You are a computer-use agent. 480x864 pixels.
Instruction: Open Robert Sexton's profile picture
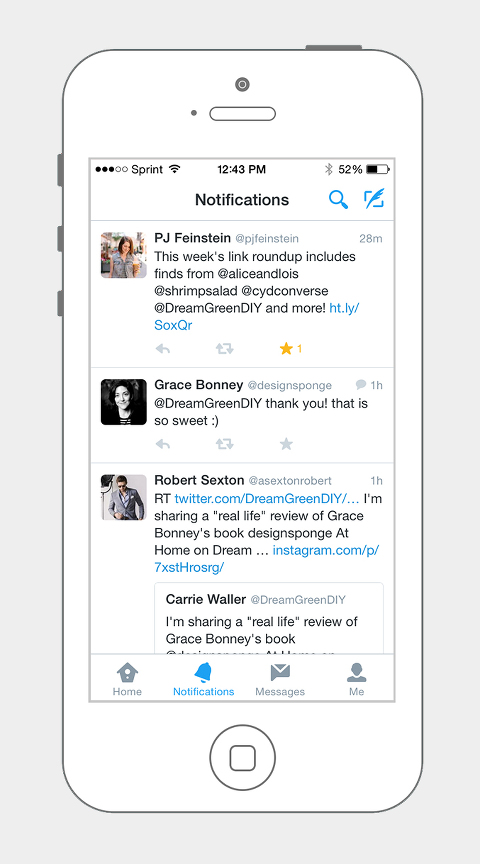pyautogui.click(x=123, y=498)
